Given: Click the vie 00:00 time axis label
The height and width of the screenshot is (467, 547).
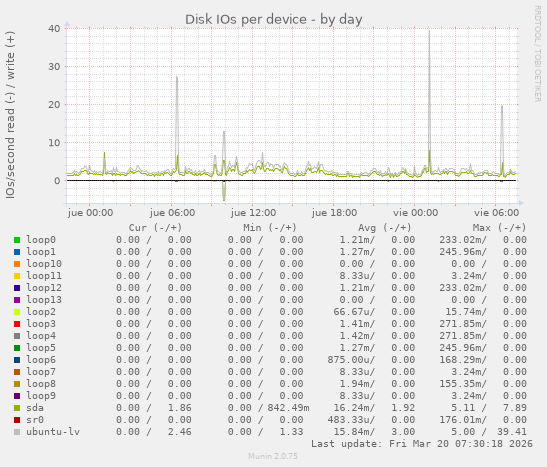Looking at the screenshot, I should pos(415,213).
